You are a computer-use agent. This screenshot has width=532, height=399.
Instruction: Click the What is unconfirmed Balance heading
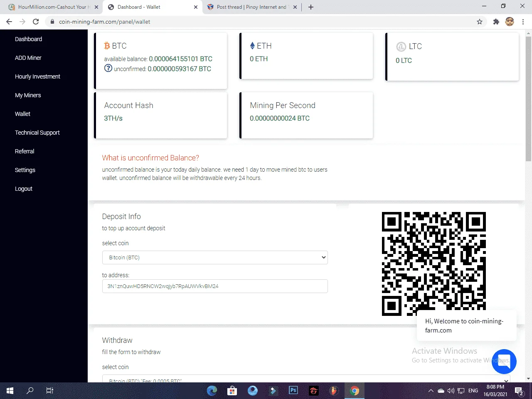tap(150, 158)
